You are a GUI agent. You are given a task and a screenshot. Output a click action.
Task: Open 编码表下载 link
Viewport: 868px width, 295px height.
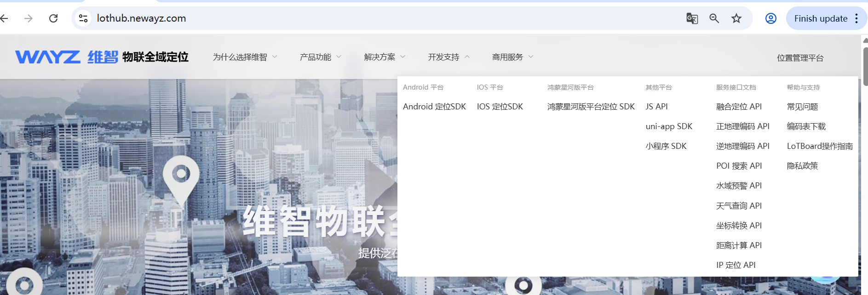[806, 126]
